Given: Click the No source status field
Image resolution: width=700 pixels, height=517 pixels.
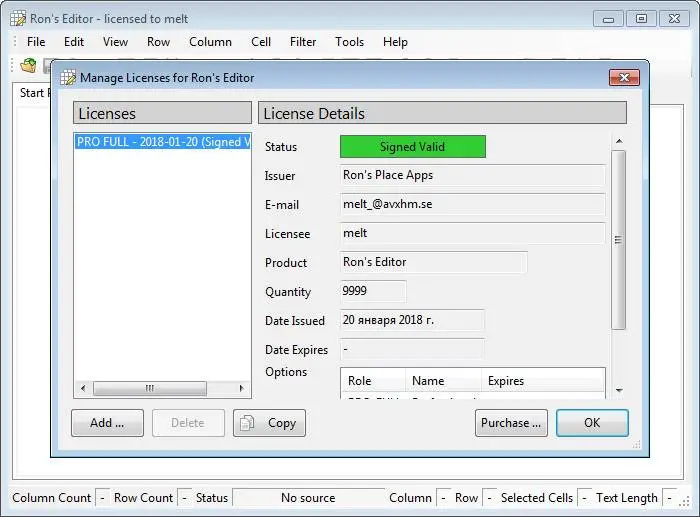Looking at the screenshot, I should pyautogui.click(x=308, y=498).
